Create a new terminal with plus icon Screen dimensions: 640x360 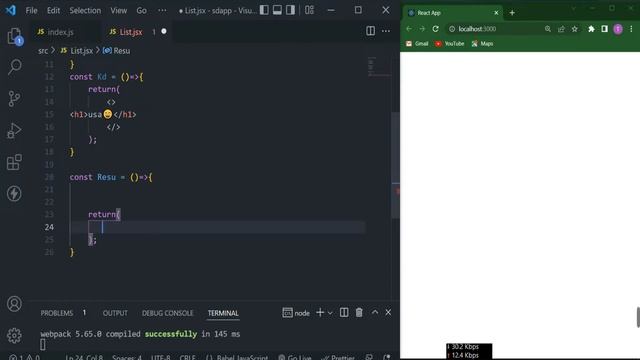click(320, 313)
